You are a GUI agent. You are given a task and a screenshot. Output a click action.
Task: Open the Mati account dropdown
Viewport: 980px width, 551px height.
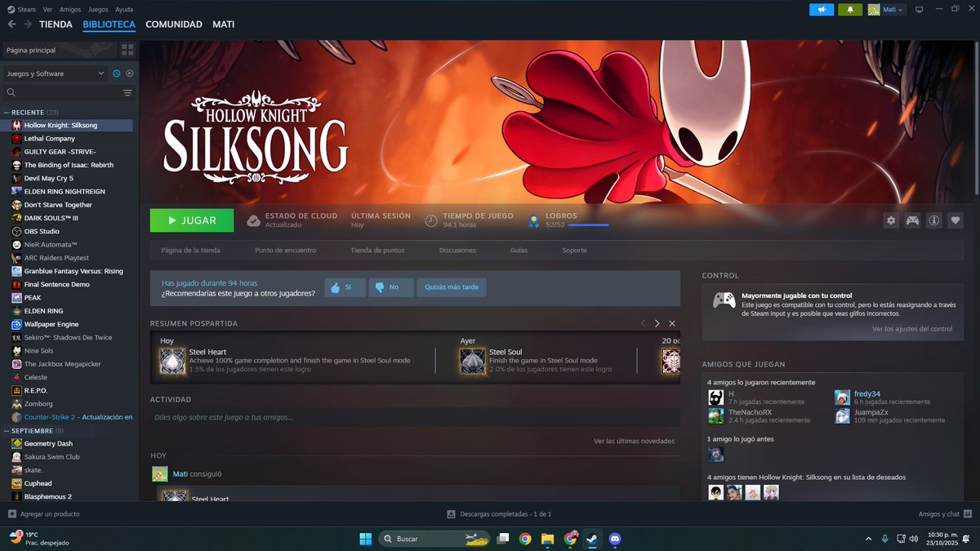pos(886,10)
